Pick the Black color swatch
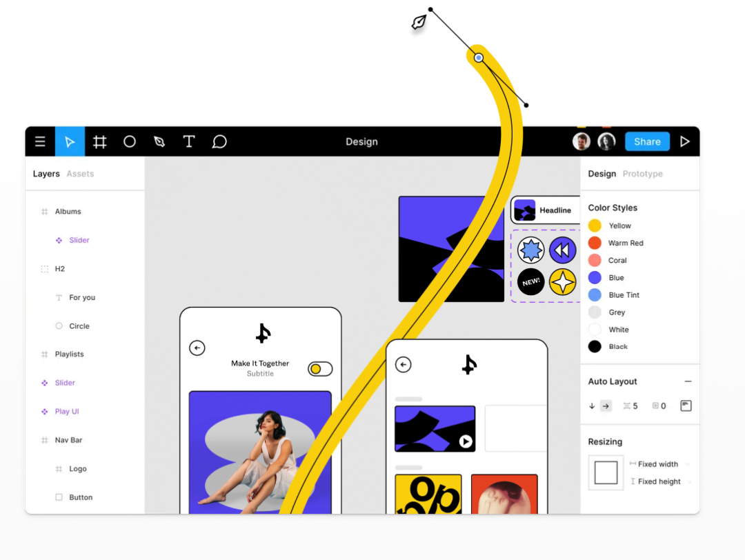745x560 pixels. (x=595, y=347)
